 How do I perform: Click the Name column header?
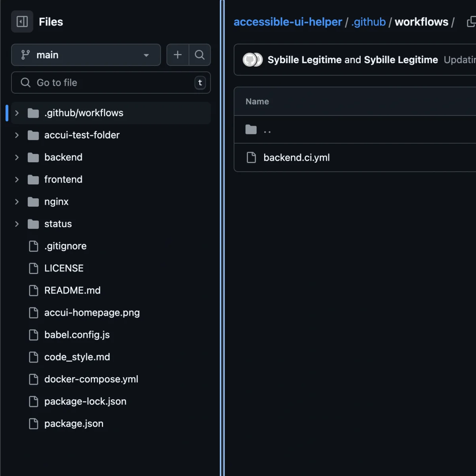click(x=257, y=102)
